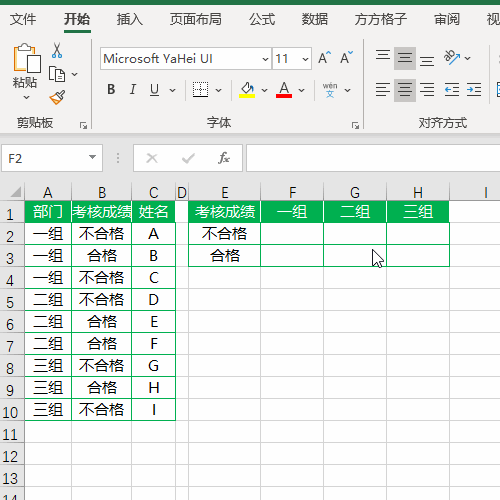
Task: Toggle center text alignment
Action: [x=405, y=90]
